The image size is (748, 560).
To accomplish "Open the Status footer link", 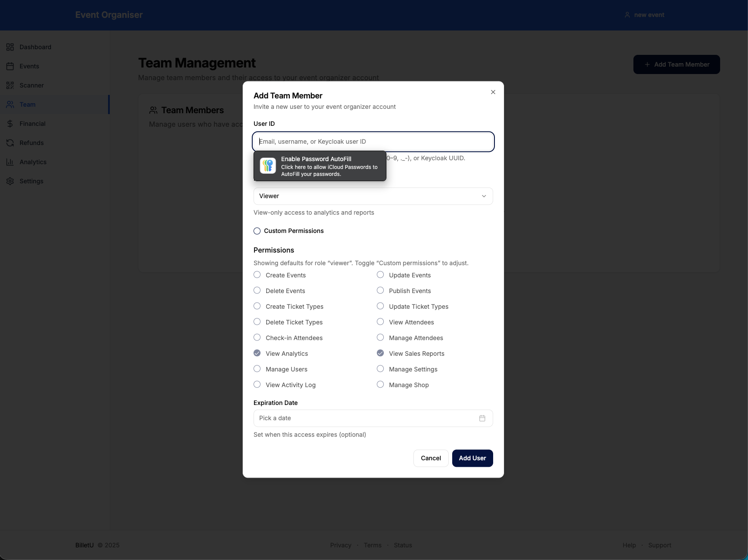I will tap(403, 545).
